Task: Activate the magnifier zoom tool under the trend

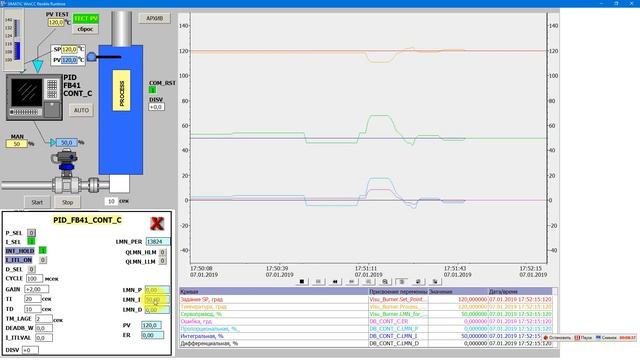Action: tap(385, 282)
